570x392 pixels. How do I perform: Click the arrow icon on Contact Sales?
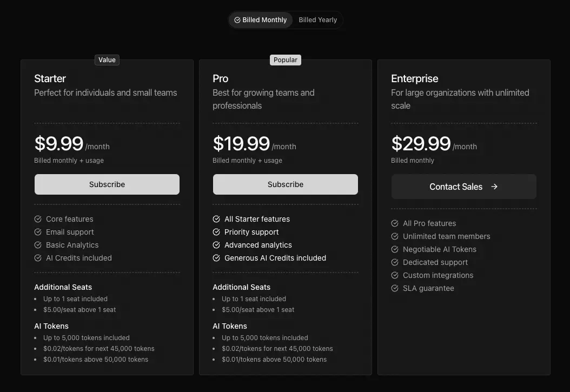coord(494,186)
